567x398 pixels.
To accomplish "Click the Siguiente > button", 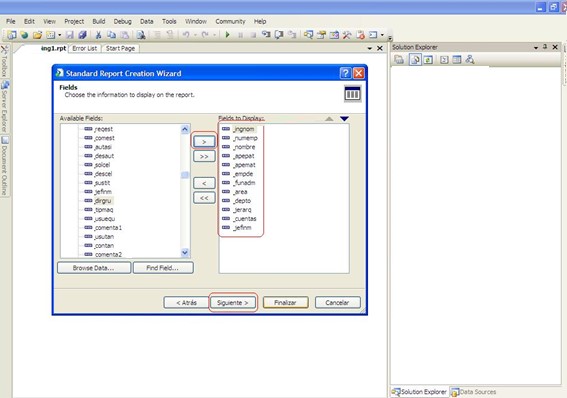I will (233, 303).
